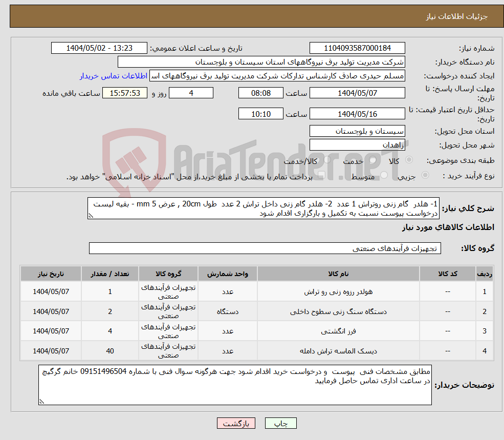Click the شماره نیاز field showing 1104093587000184

356,48
